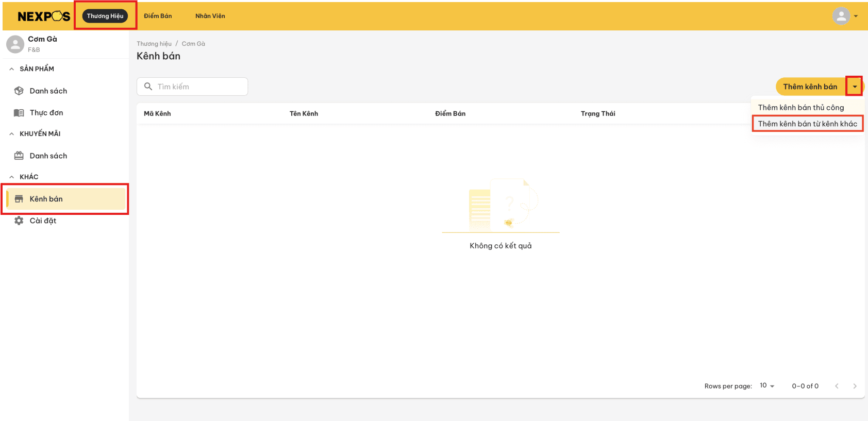
Task: Open the user account avatar menu
Action: [841, 16]
